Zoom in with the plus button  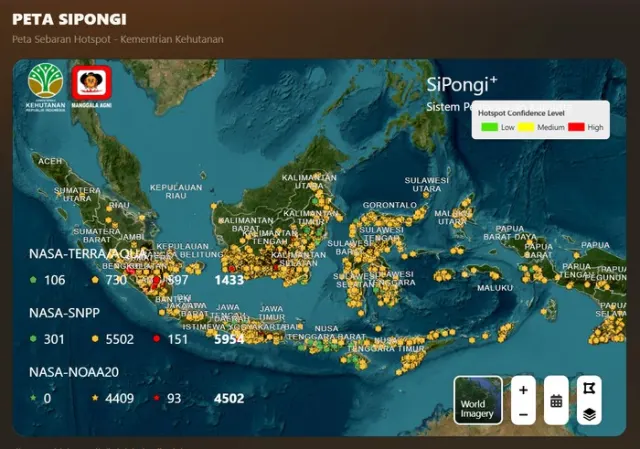pyautogui.click(x=523, y=390)
